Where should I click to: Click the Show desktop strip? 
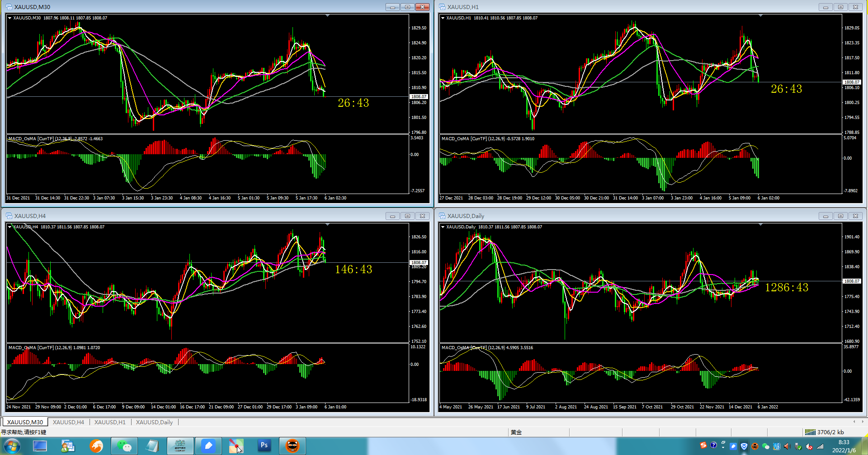coord(865,446)
